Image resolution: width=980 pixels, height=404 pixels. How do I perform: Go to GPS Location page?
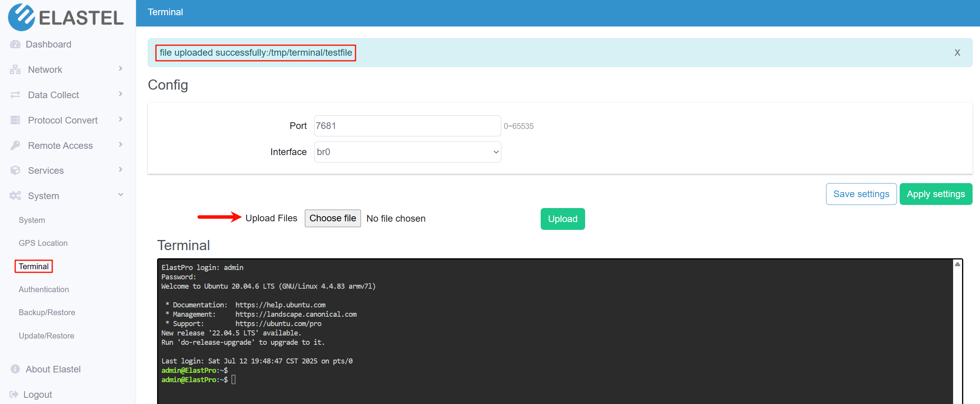(x=43, y=243)
